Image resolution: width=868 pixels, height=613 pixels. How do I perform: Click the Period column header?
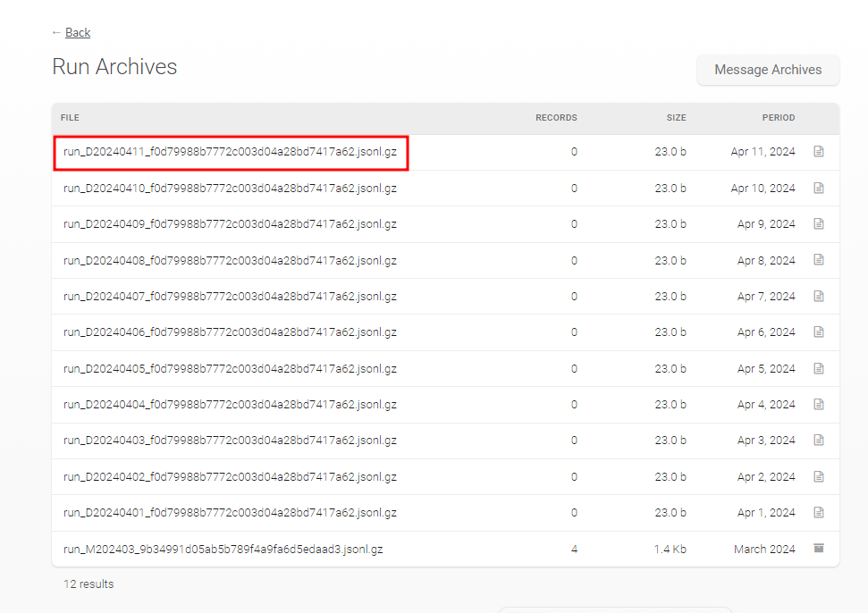[x=778, y=118]
